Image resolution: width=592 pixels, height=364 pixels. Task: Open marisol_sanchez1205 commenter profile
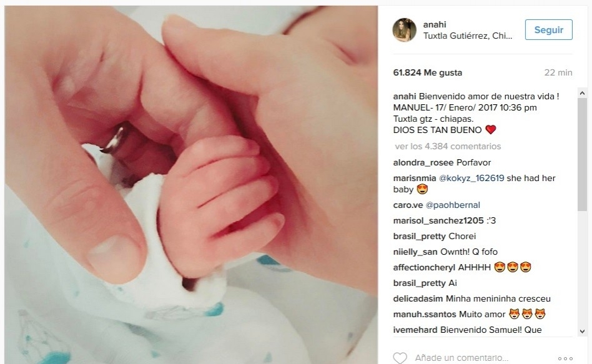[x=438, y=220]
